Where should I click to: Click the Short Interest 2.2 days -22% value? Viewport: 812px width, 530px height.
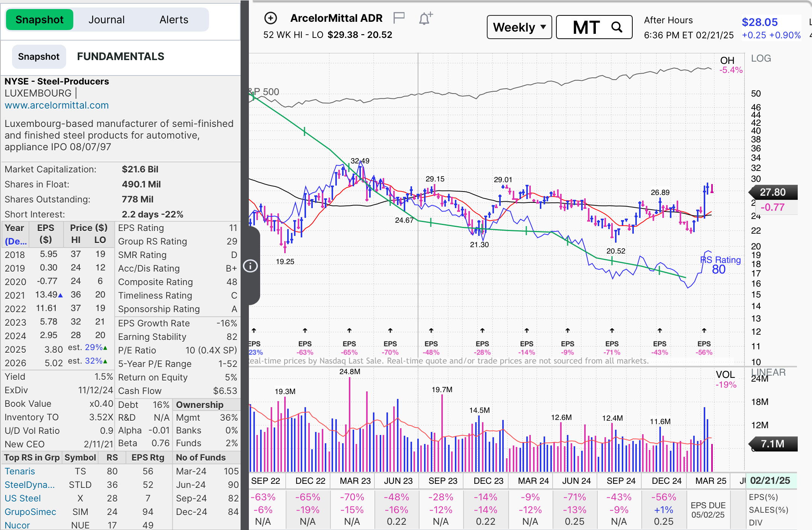(x=153, y=214)
